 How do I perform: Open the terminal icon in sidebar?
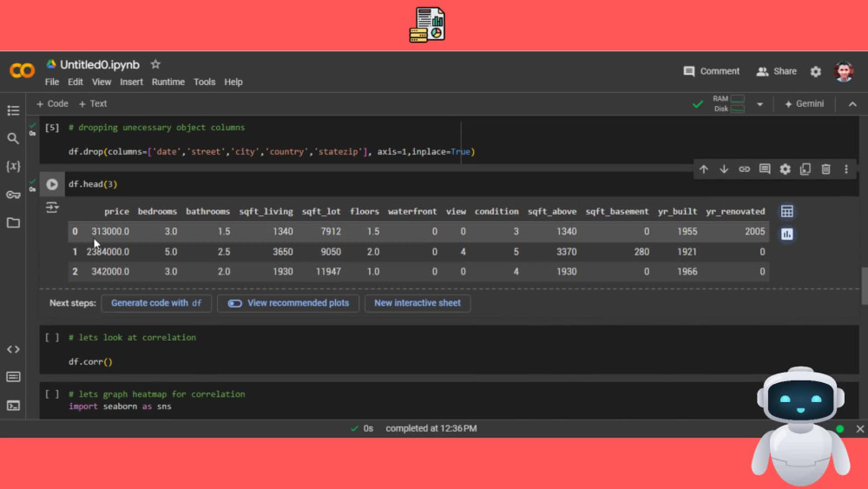13,406
